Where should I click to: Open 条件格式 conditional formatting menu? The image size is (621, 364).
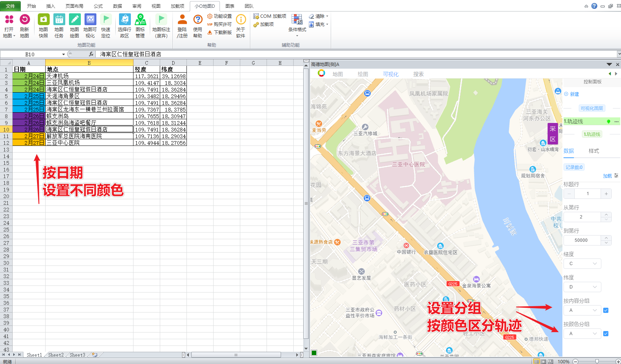(x=297, y=25)
